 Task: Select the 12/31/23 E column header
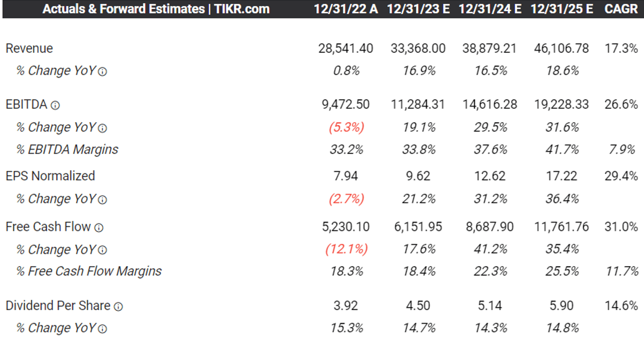pyautogui.click(x=418, y=9)
